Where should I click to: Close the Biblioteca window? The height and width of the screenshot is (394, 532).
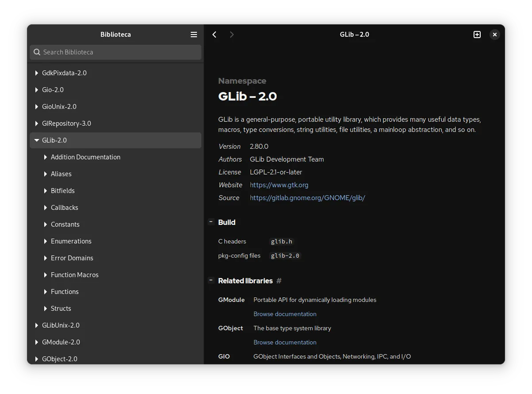[495, 35]
